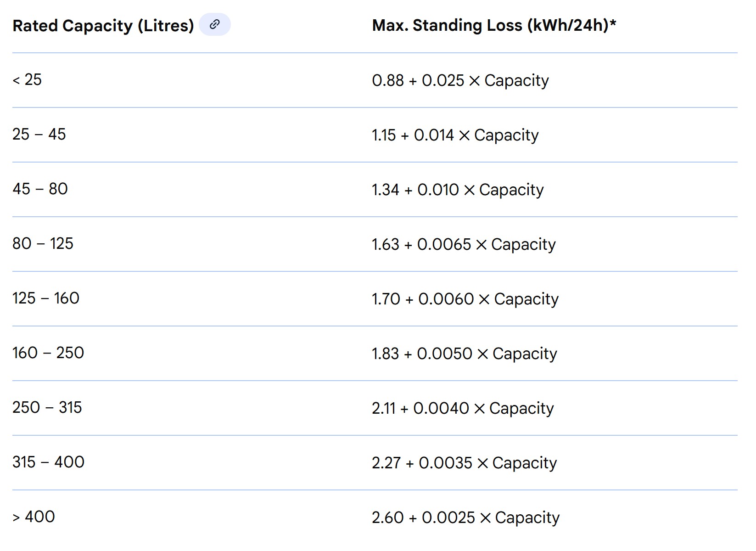Click the Rated Capacity (Litres) column header
The height and width of the screenshot is (551, 756).
(x=103, y=26)
